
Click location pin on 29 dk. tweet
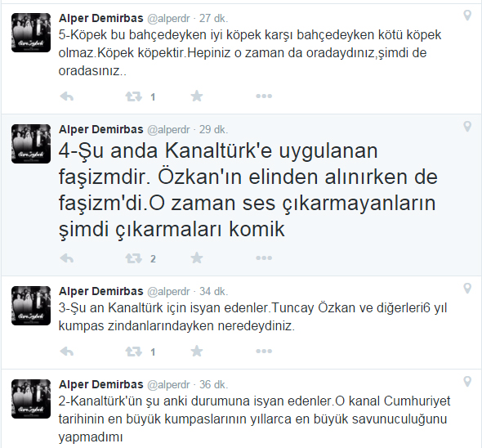[467, 126]
